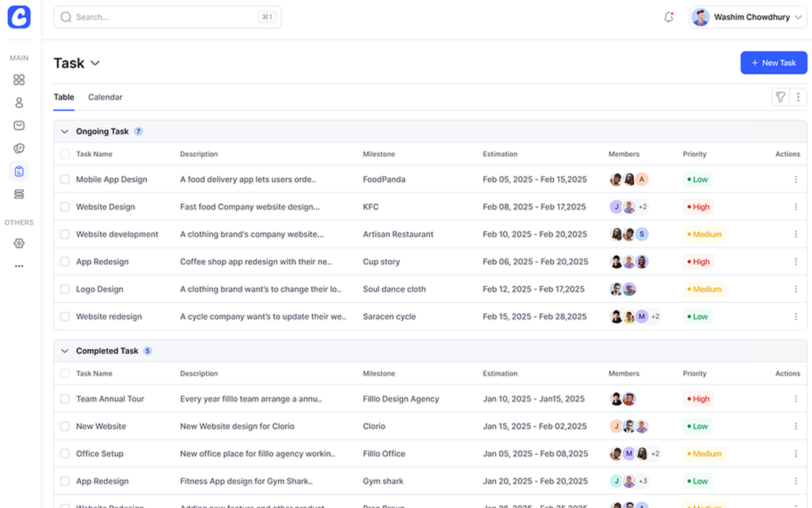
Task: Open the filter icon above the table
Action: click(x=780, y=97)
